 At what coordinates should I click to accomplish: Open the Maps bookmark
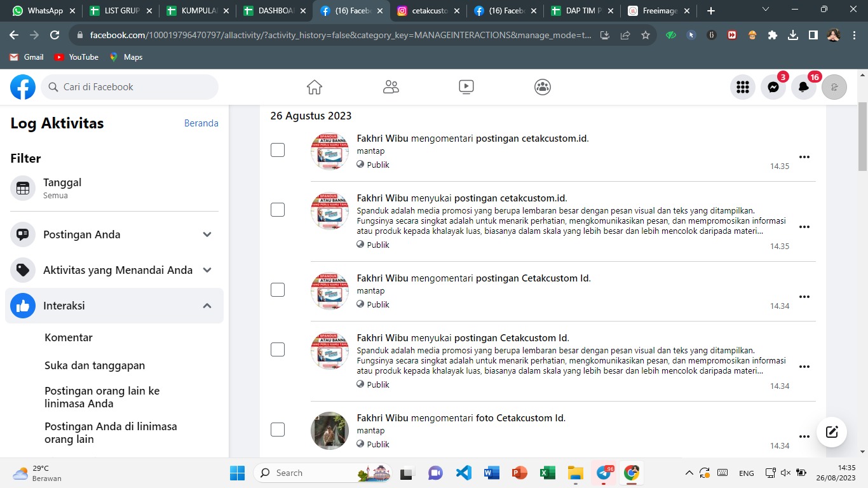[126, 57]
